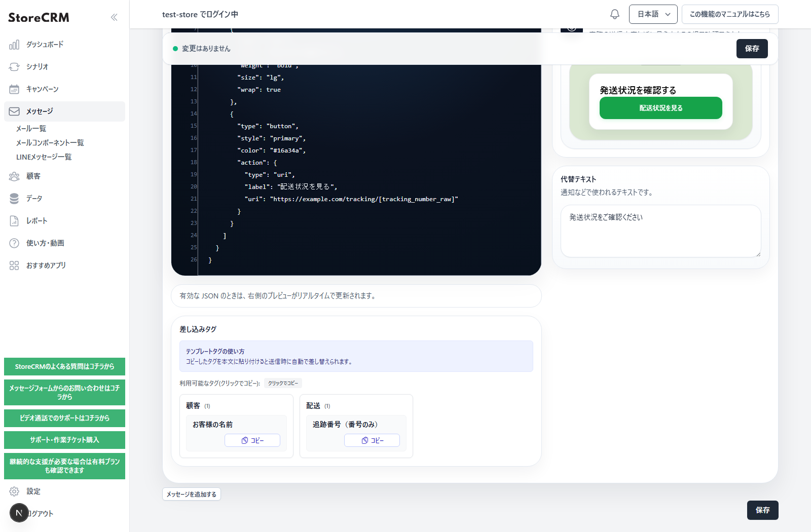The image size is (811, 532).
Task: Click the ログアウト link
Action: [x=42, y=514]
